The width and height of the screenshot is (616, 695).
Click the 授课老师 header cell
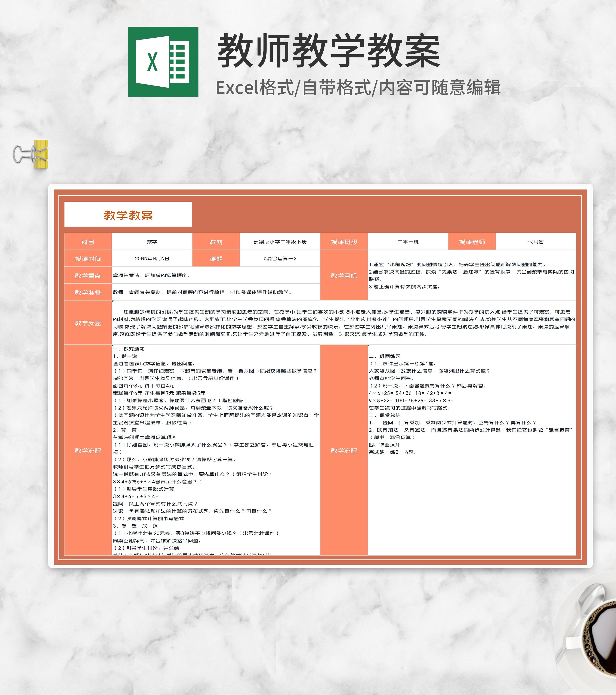tap(472, 242)
